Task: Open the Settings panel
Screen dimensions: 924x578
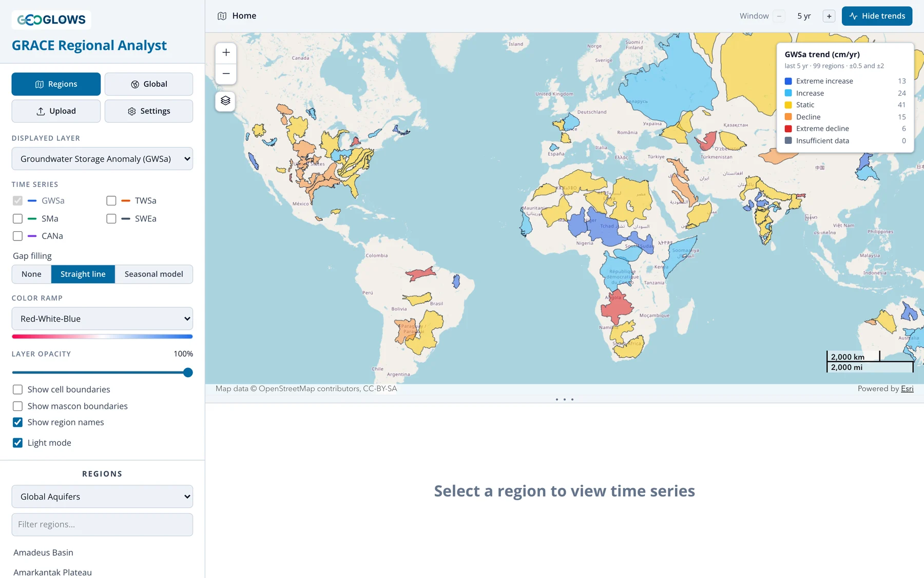Action: click(x=149, y=111)
